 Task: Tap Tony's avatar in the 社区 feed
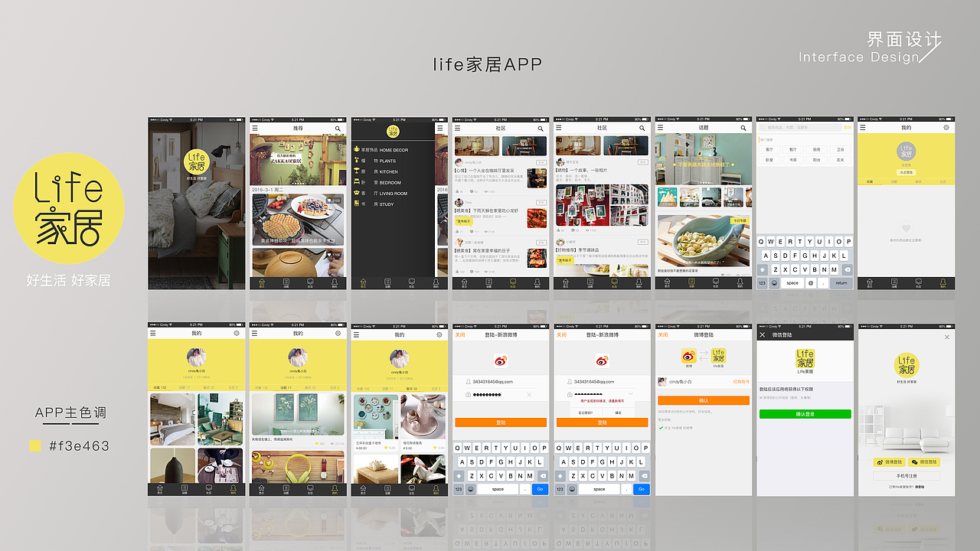[x=459, y=203]
